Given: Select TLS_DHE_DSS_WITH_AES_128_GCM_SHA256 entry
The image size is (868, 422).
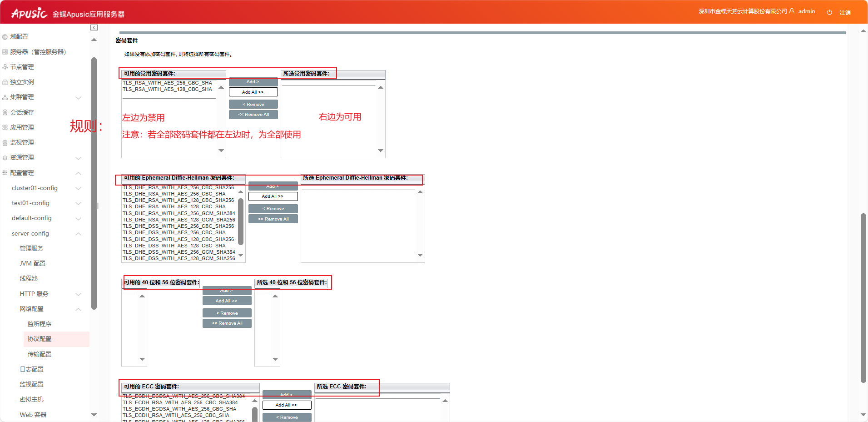Looking at the screenshot, I should [x=179, y=258].
